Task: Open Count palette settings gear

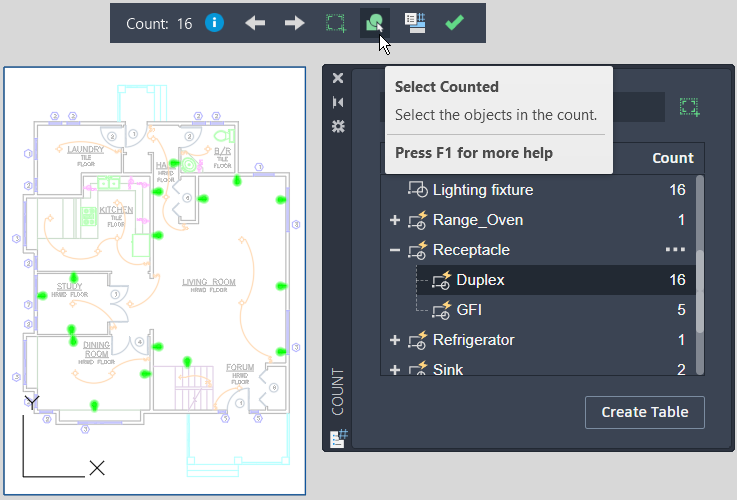Action: (x=338, y=126)
